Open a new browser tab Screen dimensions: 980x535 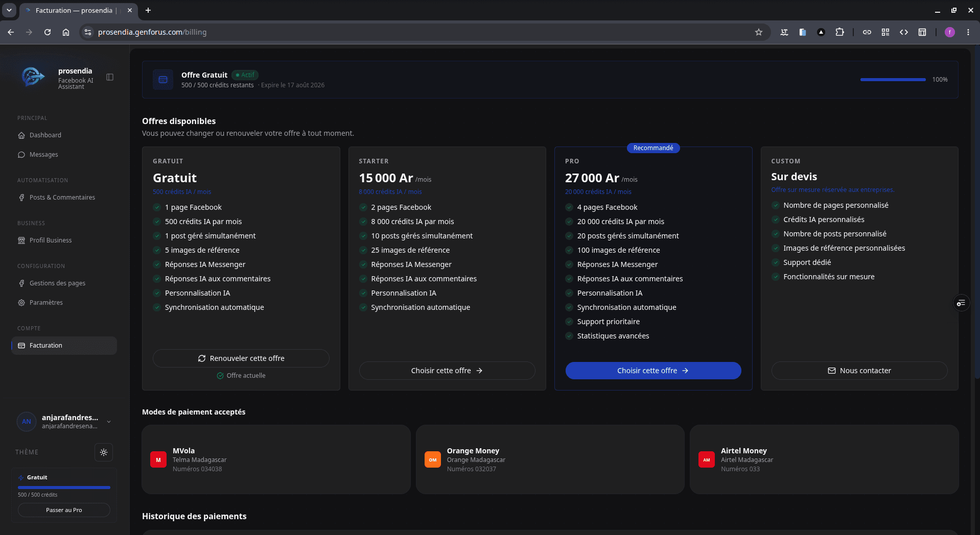coord(148,10)
